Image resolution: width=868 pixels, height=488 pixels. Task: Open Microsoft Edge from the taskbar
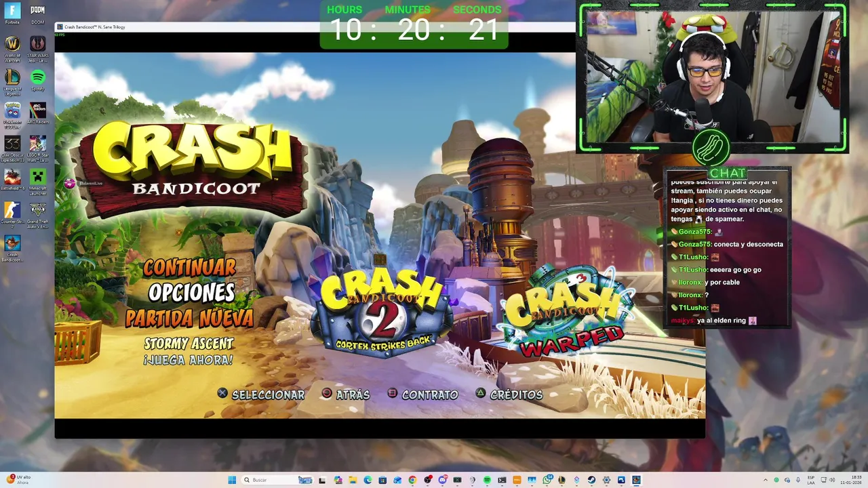(368, 480)
